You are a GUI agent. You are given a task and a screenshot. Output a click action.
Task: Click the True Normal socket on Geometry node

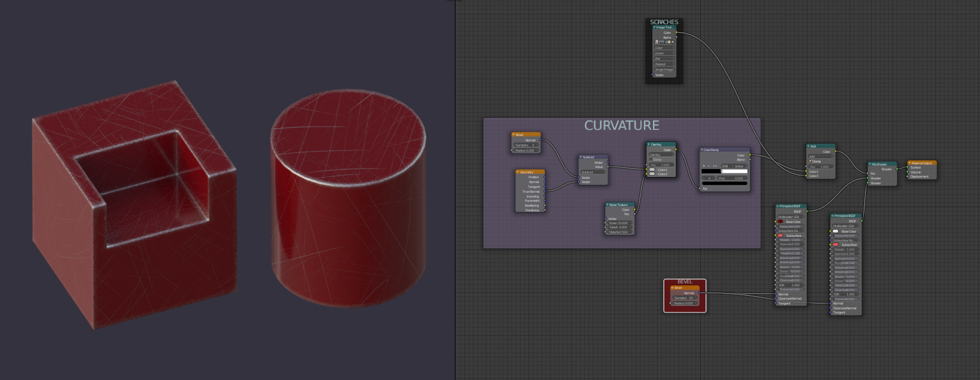(x=545, y=191)
